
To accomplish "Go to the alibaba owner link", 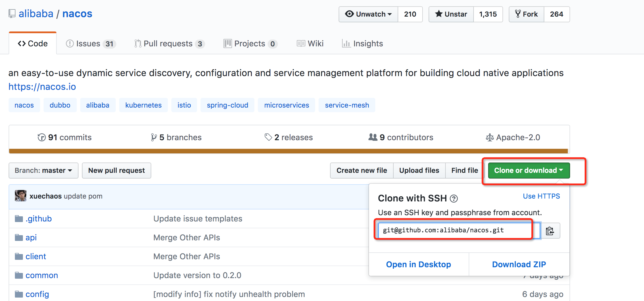I will 36,14.
